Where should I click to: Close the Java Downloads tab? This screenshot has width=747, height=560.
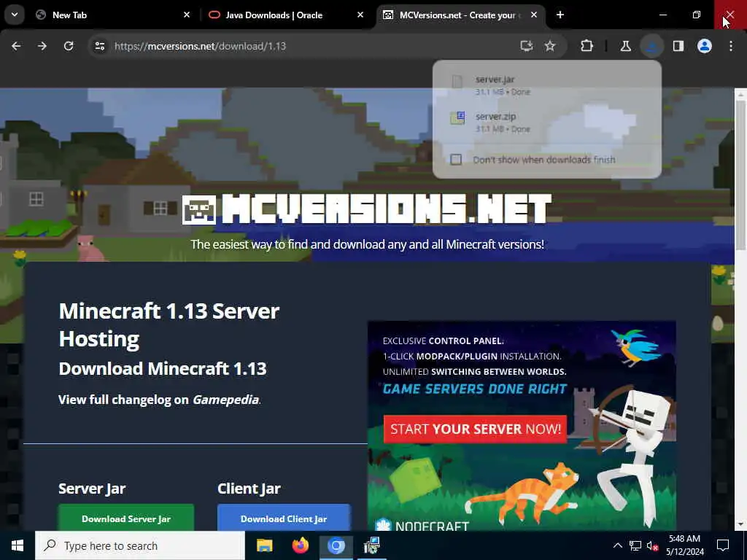pos(360,15)
